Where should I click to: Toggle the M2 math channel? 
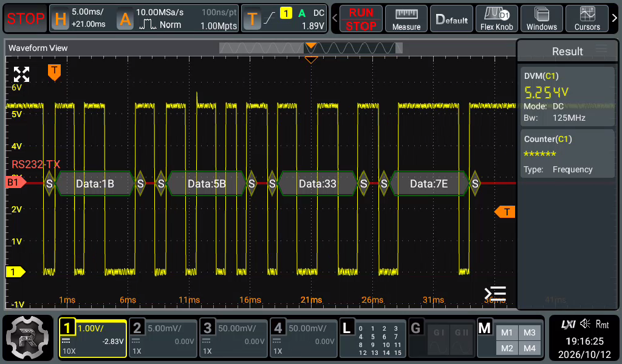[507, 349]
